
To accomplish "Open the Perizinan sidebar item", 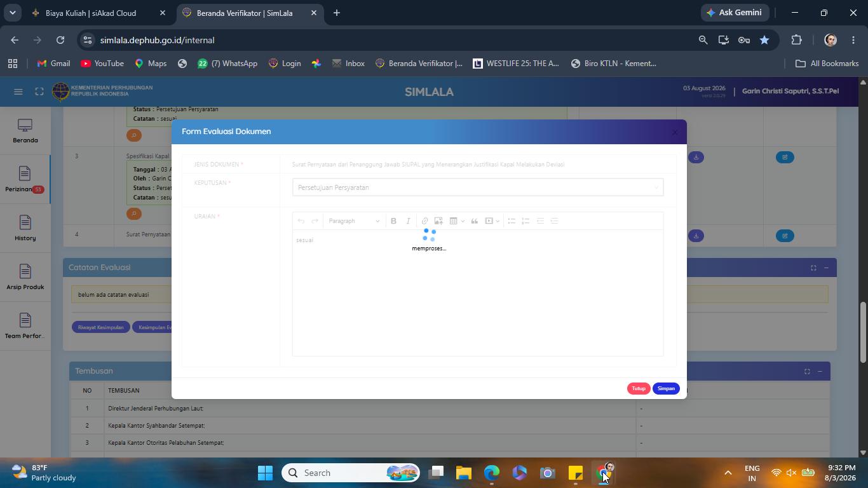I will pos(25,180).
